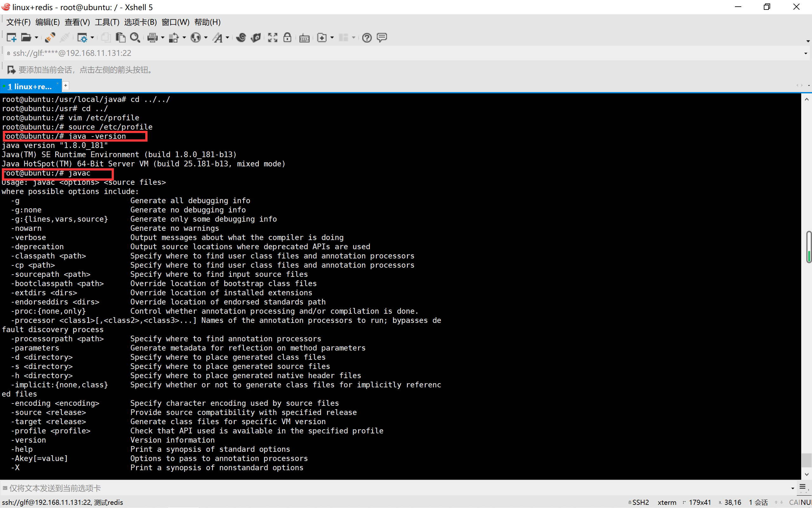Expand the color scheme dropdown arrow

(x=184, y=38)
